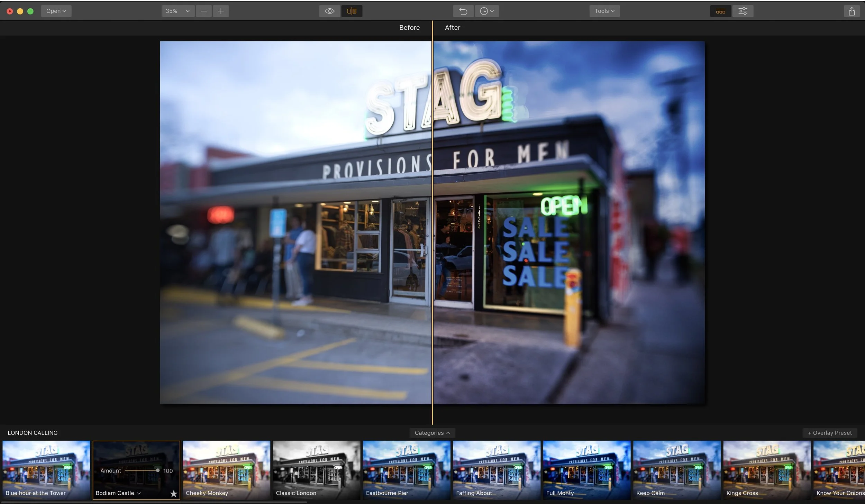Open the Open file dropdown menu
Viewport: 865px width, 504px height.
tap(56, 11)
